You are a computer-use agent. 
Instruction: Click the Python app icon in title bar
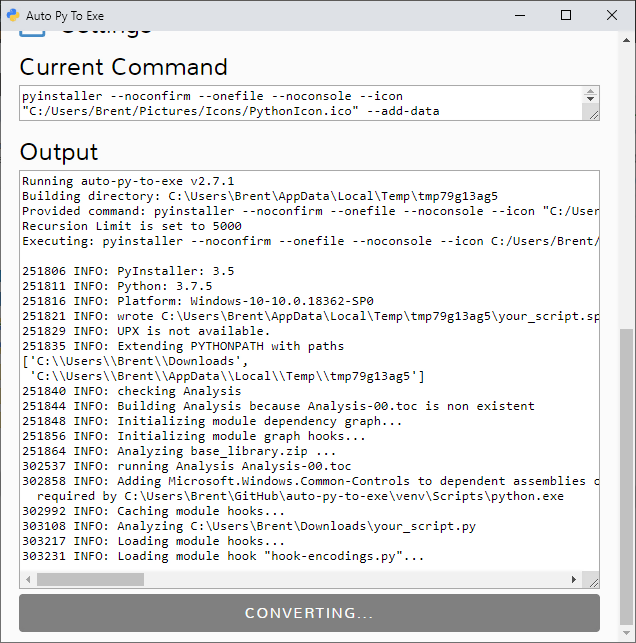coord(16,16)
